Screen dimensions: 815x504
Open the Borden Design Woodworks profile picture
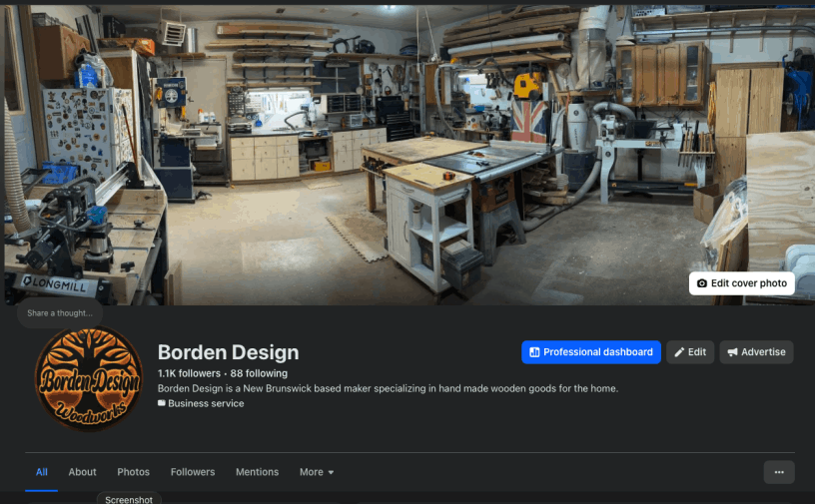pyautogui.click(x=89, y=379)
